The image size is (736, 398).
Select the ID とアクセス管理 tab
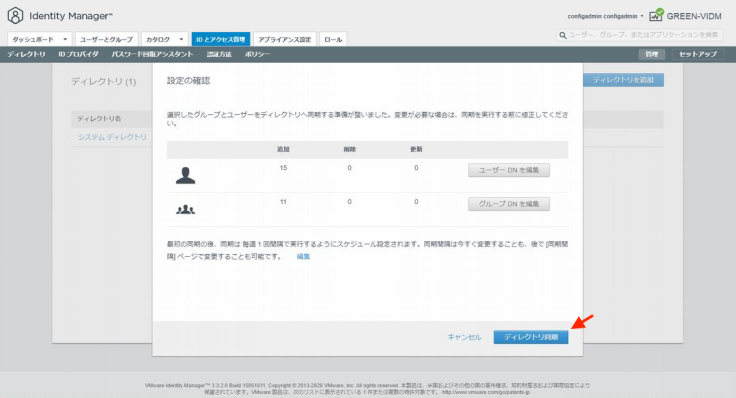221,39
